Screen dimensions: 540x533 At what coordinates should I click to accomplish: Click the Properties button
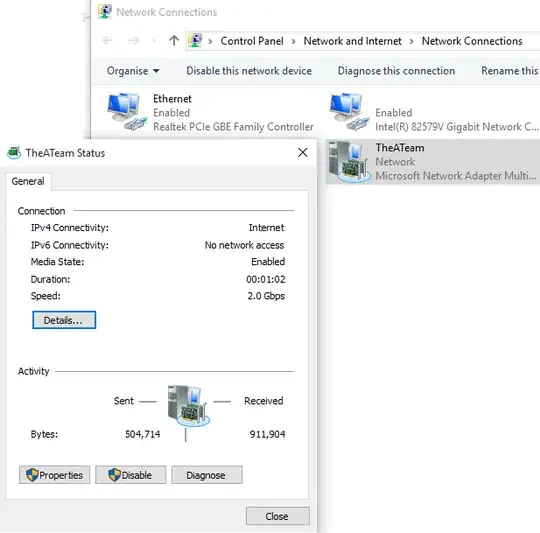(54, 475)
